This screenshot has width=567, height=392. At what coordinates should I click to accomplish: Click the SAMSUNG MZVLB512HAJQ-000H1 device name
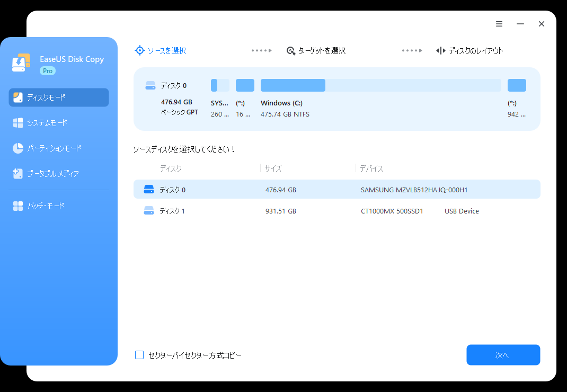click(x=414, y=190)
